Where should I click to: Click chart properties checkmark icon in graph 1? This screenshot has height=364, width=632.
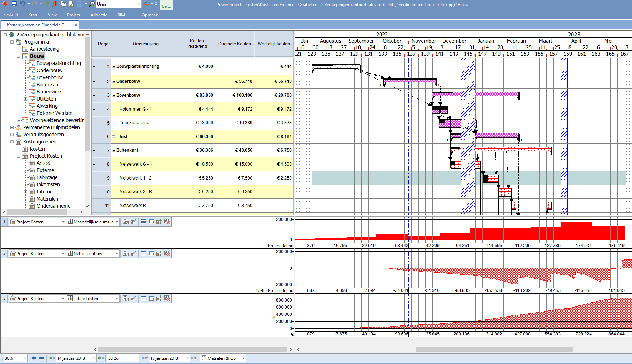point(125,222)
